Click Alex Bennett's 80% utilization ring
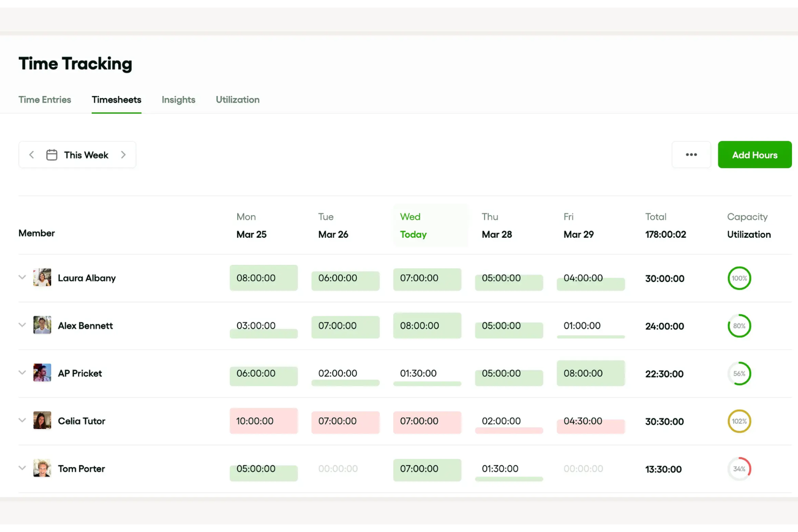Viewport: 798px width, 532px height. [739, 326]
